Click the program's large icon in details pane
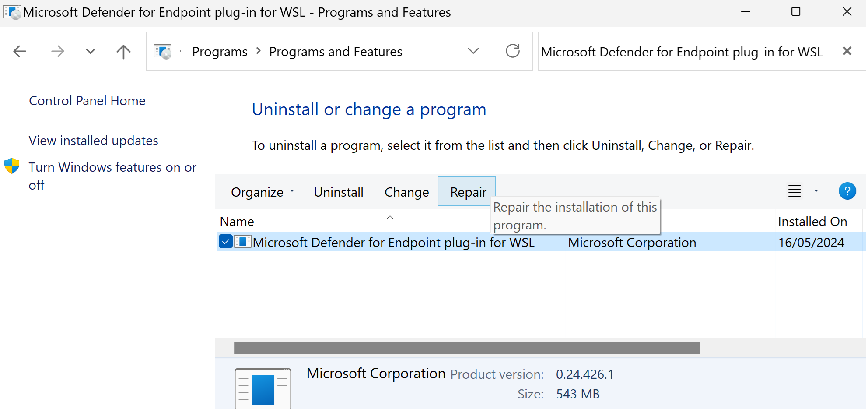The height and width of the screenshot is (409, 868). 263,389
